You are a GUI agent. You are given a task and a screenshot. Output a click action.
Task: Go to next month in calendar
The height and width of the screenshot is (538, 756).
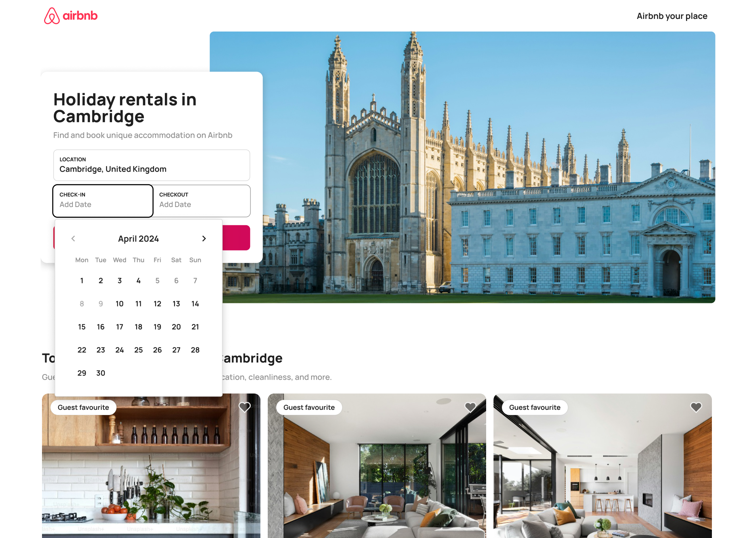coord(204,239)
